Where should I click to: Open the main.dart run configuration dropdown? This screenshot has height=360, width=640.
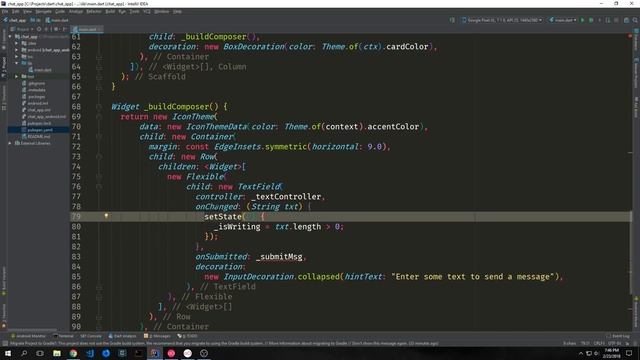[563, 20]
